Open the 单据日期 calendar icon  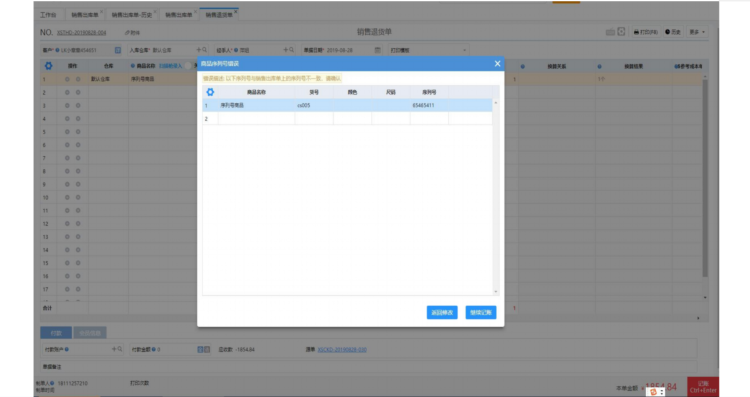(x=377, y=50)
